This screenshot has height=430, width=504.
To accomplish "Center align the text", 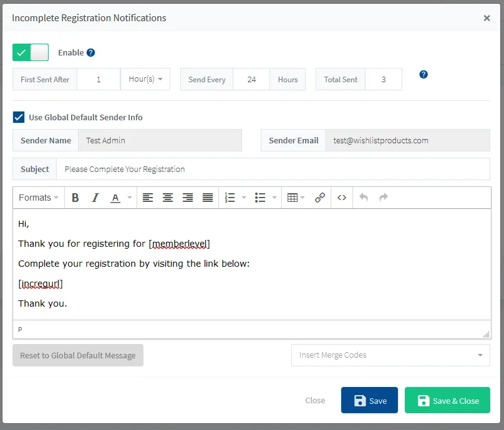I will point(167,198).
